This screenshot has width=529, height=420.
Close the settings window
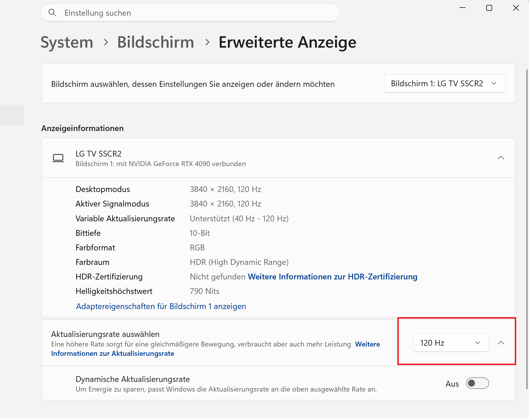point(516,8)
